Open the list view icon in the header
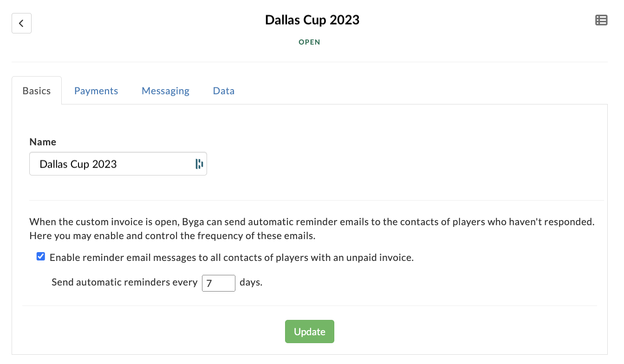Viewport: 624px width, 364px height. [601, 20]
